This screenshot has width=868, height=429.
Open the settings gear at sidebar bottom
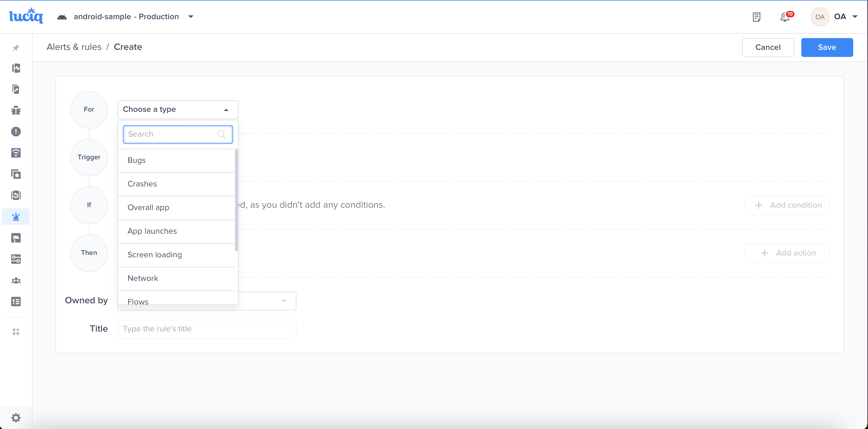15,417
